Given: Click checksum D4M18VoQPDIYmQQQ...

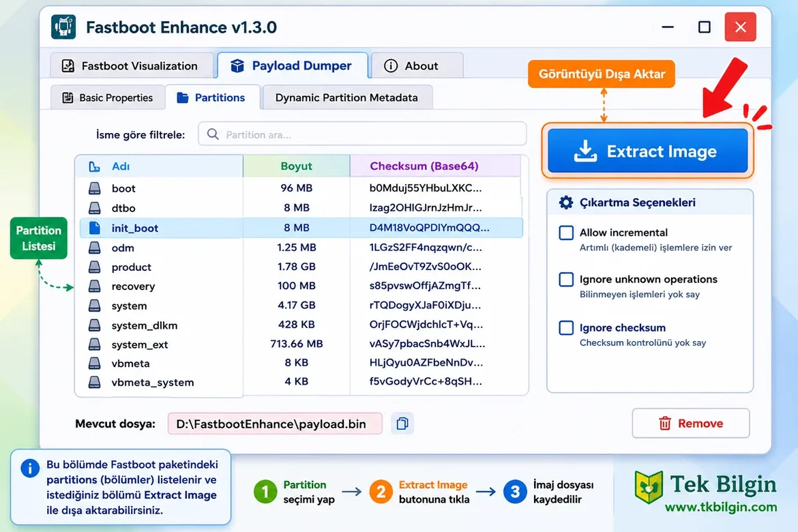Looking at the screenshot, I should coord(430,228).
